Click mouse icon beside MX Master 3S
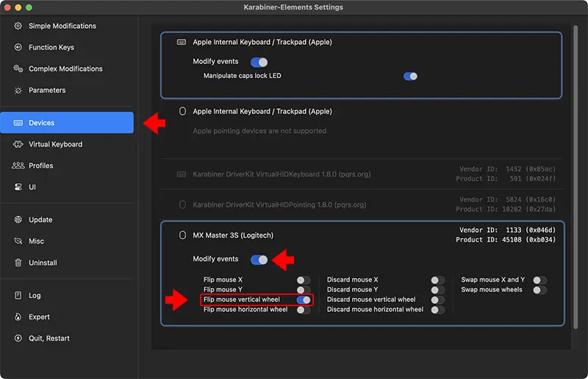 [182, 235]
